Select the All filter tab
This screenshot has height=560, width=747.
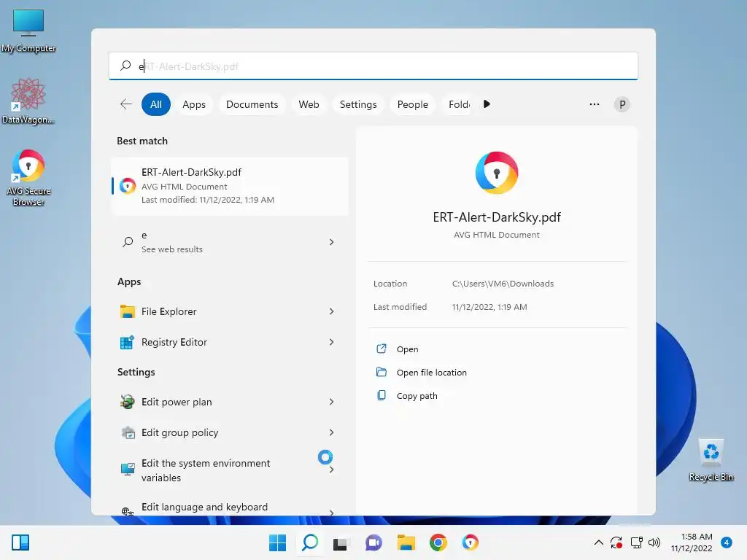click(x=156, y=104)
